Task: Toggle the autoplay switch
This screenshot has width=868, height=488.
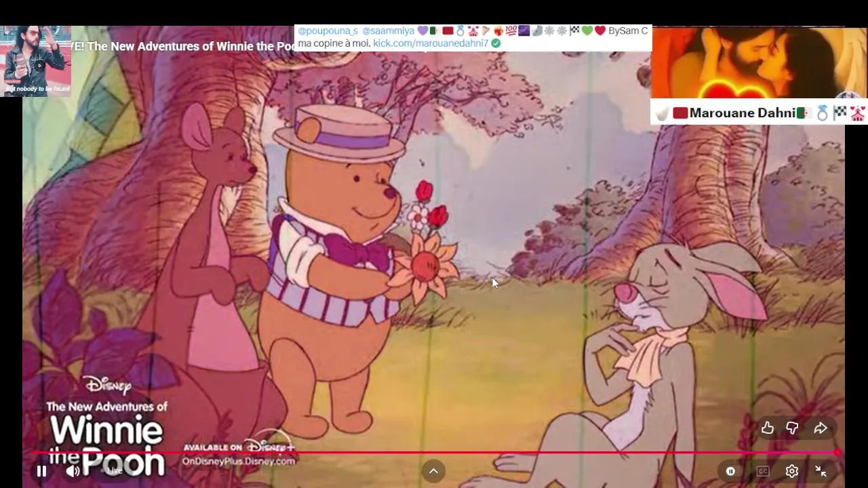Action: click(730, 471)
